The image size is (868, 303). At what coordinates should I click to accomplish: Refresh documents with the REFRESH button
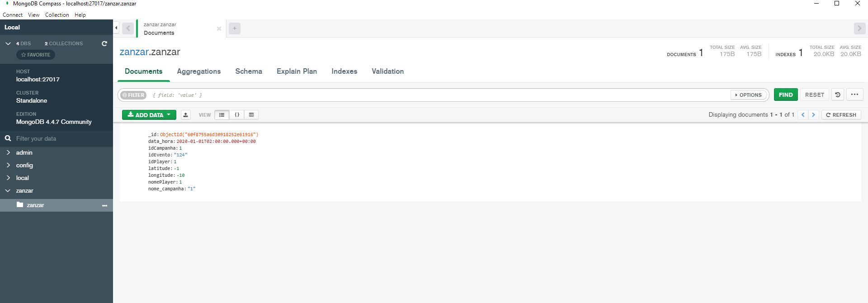(841, 115)
